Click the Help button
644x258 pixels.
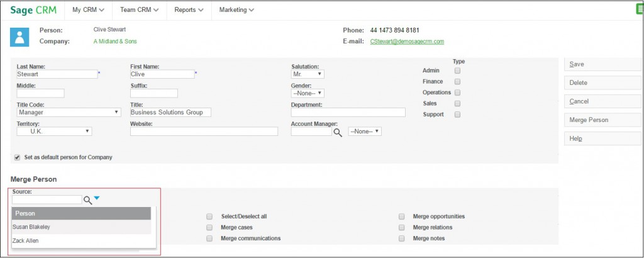(x=602, y=138)
